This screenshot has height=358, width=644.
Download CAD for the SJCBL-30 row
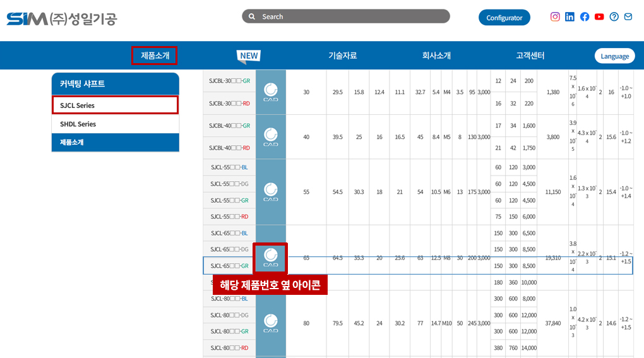[x=270, y=92]
